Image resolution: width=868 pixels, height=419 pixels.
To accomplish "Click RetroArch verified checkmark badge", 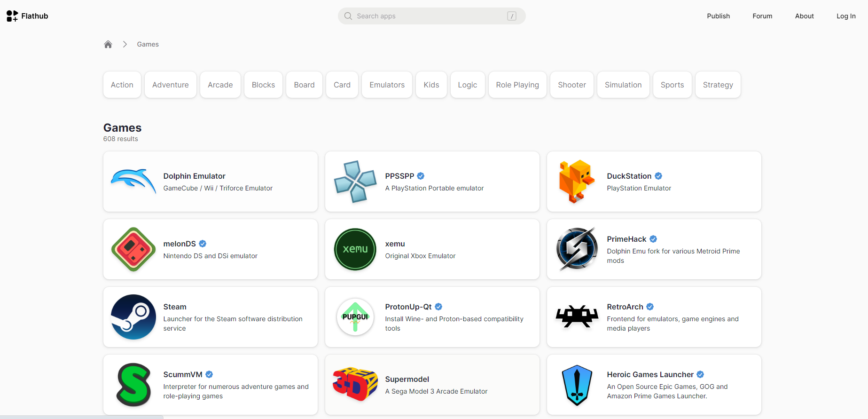I will coord(650,307).
